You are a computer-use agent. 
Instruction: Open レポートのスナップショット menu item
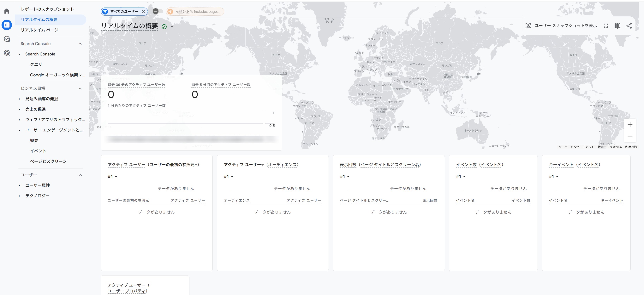tap(47, 9)
